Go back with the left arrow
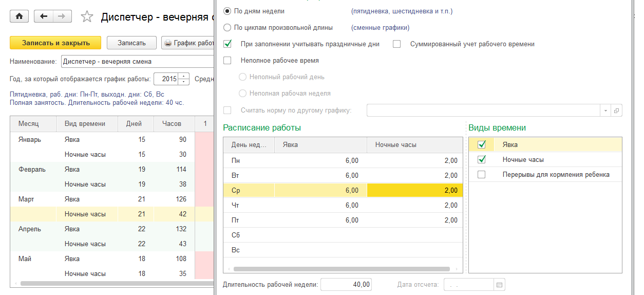The width and height of the screenshot is (644, 295). (44, 16)
